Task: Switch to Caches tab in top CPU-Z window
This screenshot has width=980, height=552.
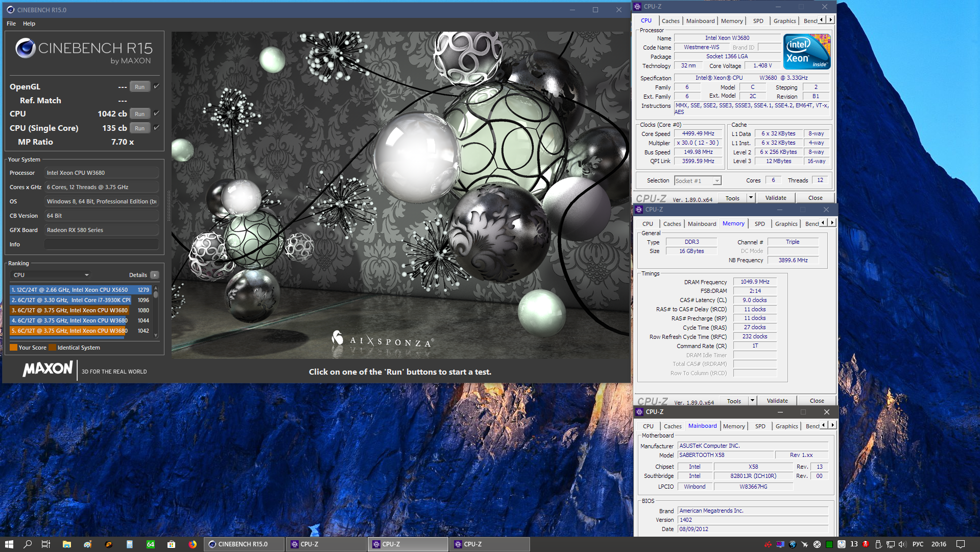Action: coord(671,21)
